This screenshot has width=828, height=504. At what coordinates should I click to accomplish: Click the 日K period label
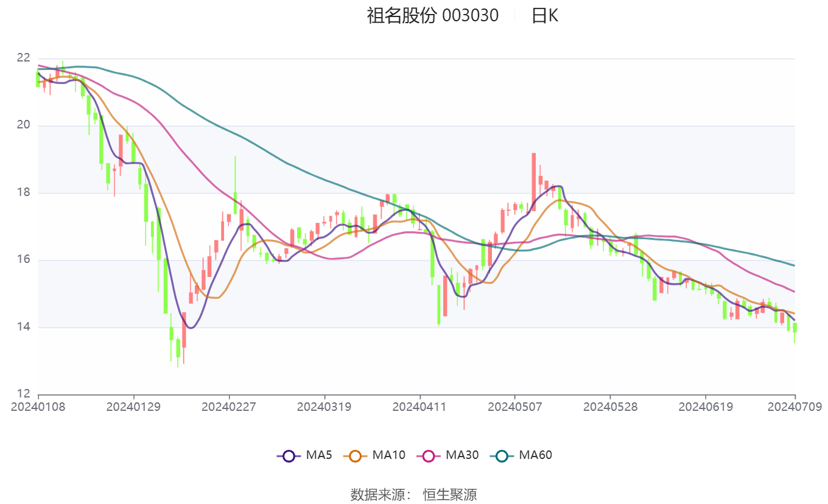tap(544, 15)
